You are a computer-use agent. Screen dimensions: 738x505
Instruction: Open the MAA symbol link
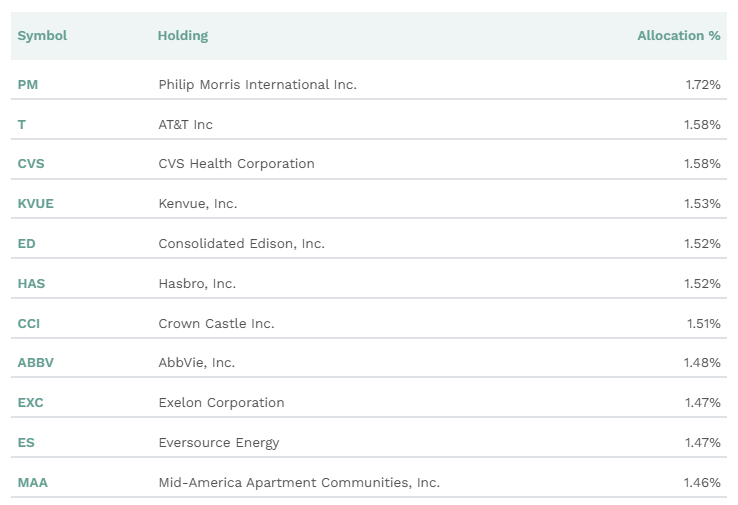(32, 482)
